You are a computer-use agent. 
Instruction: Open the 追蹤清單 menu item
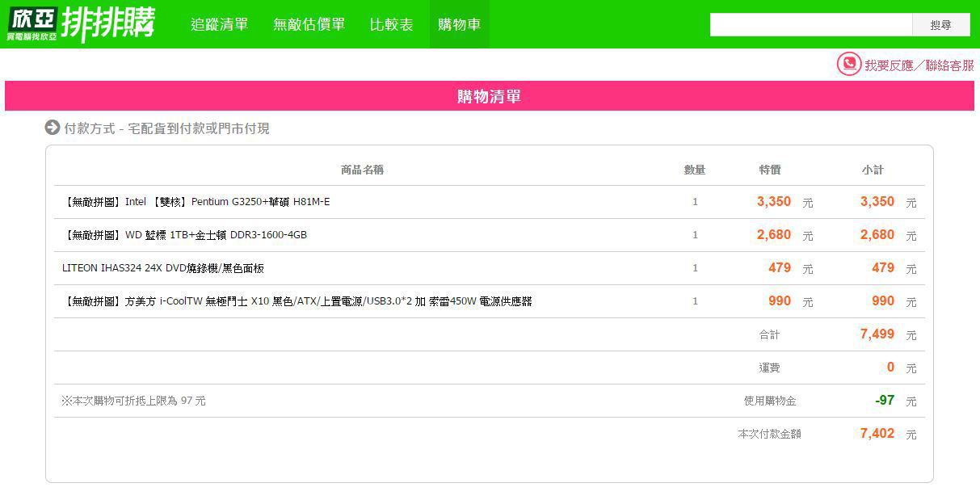220,24
